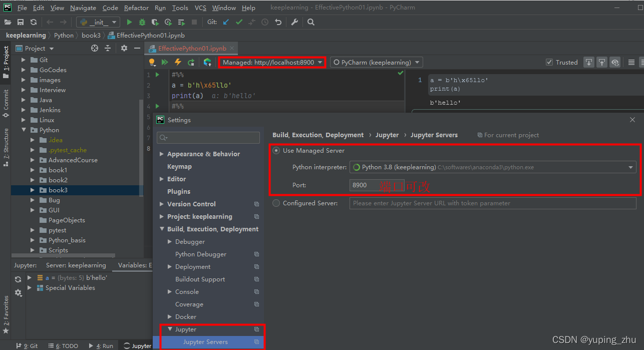Image resolution: width=644 pixels, height=350 pixels.
Task: Click the Settings search field
Action: pyautogui.click(x=208, y=137)
